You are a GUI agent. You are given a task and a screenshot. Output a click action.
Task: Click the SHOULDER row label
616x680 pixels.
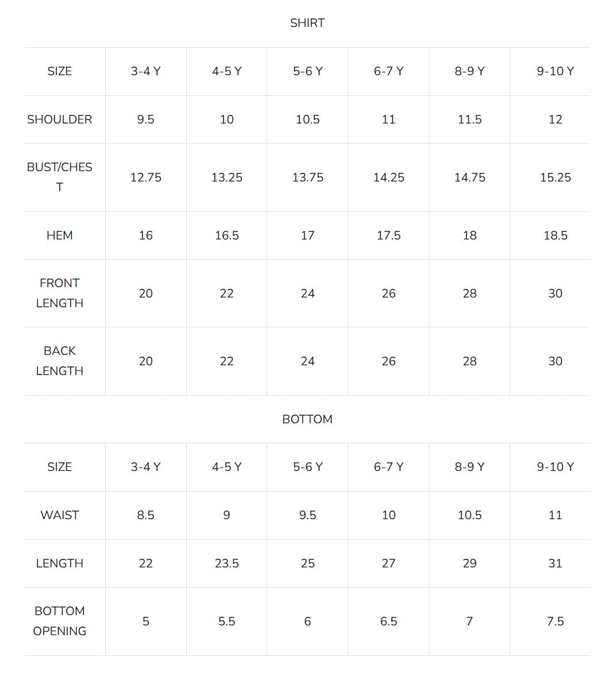(x=59, y=119)
